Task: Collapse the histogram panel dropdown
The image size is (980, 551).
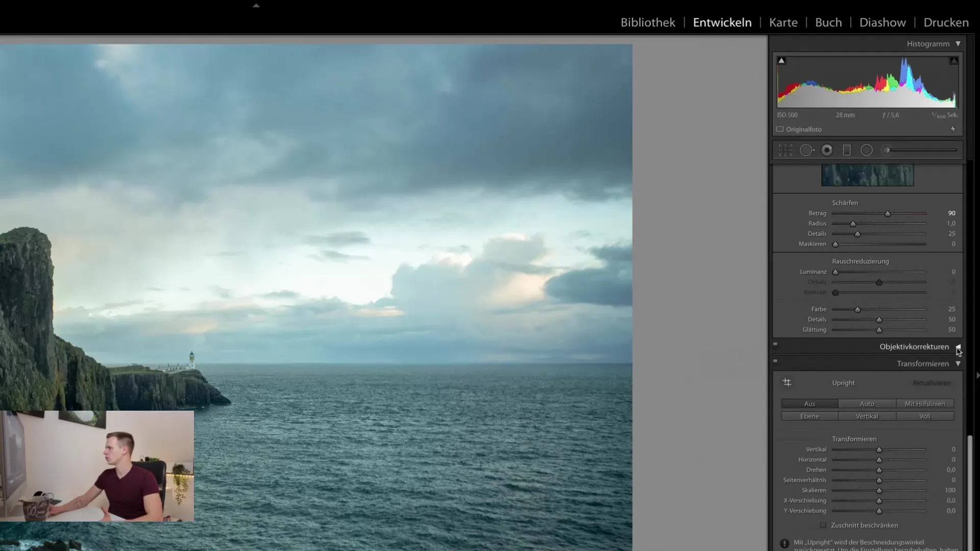Action: coord(959,44)
